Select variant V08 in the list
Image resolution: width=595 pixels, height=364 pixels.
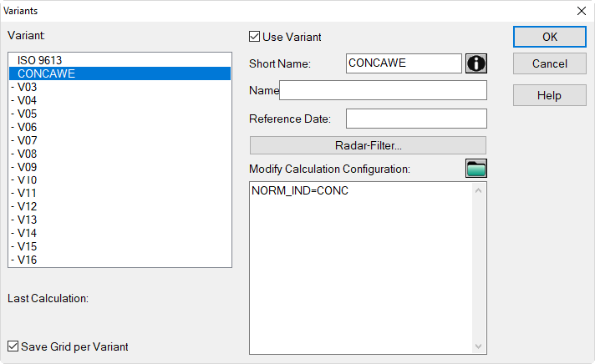coord(120,153)
